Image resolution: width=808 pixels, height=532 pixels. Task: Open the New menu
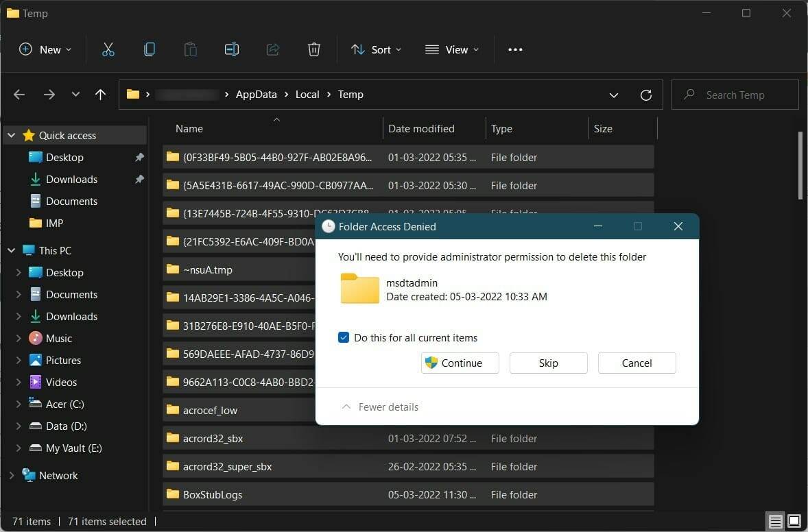[x=45, y=49]
